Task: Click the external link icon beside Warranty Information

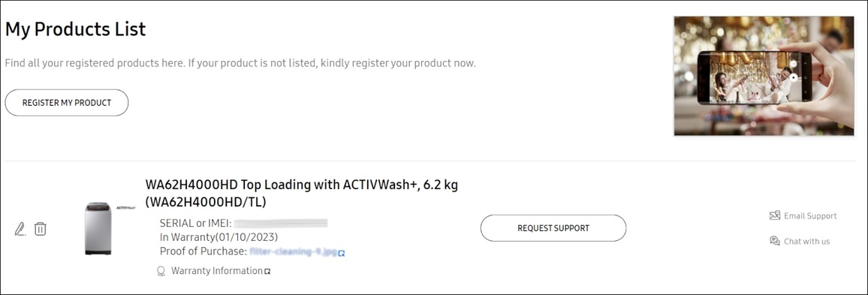Action: click(267, 271)
